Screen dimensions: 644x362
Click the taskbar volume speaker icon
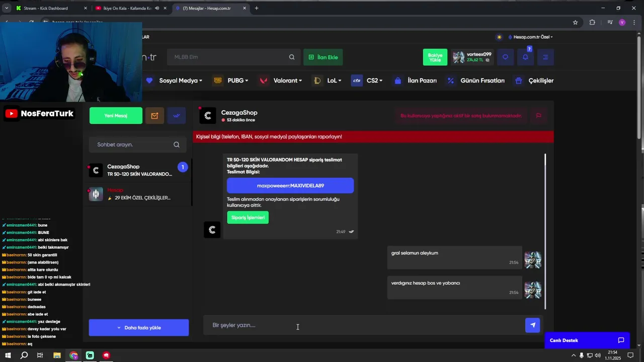(x=598, y=355)
